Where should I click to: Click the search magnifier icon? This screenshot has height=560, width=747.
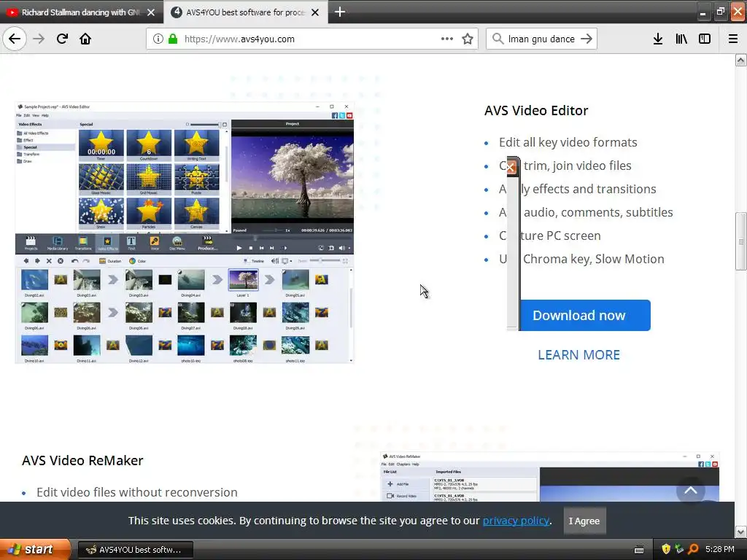point(498,39)
